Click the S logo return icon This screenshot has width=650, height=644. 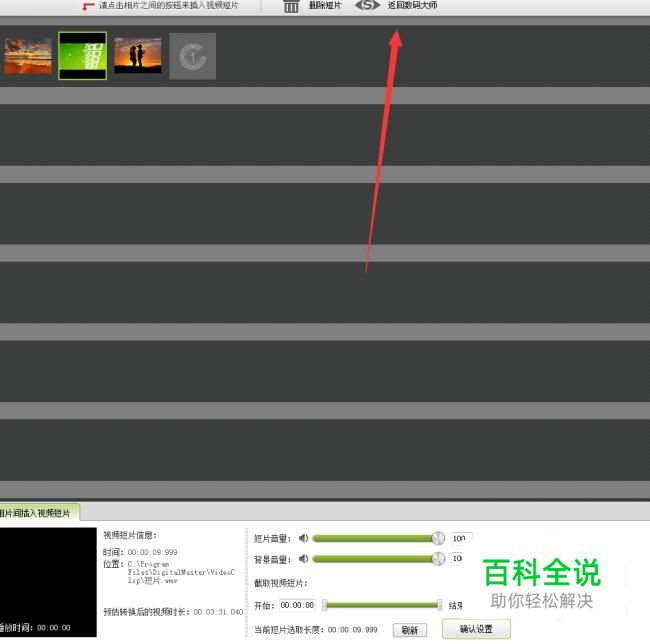[367, 5]
